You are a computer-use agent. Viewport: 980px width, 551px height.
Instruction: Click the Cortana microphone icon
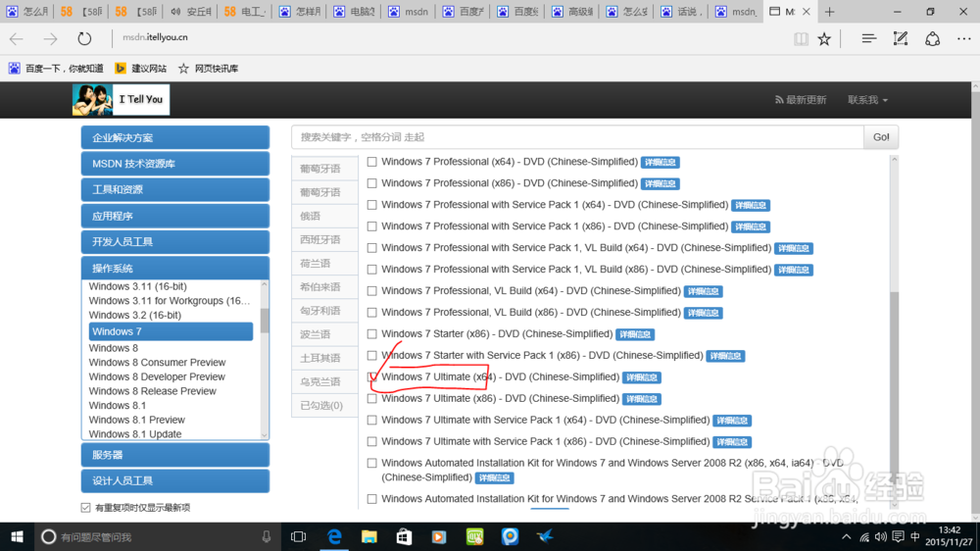pyautogui.click(x=267, y=536)
